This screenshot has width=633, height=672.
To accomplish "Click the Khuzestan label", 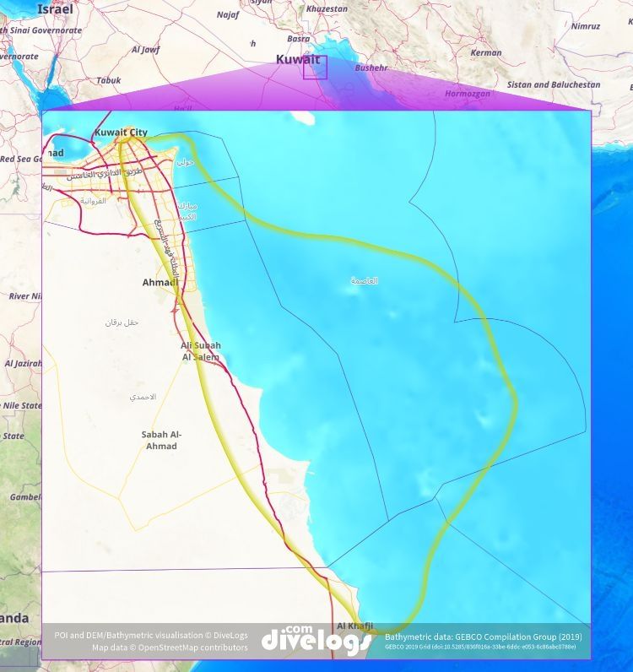I will (327, 8).
